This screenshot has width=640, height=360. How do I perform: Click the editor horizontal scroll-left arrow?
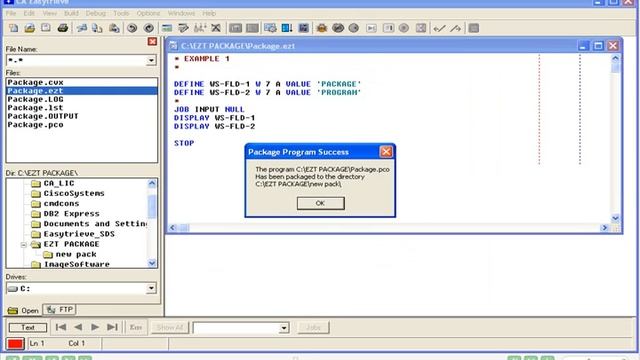[x=173, y=228]
